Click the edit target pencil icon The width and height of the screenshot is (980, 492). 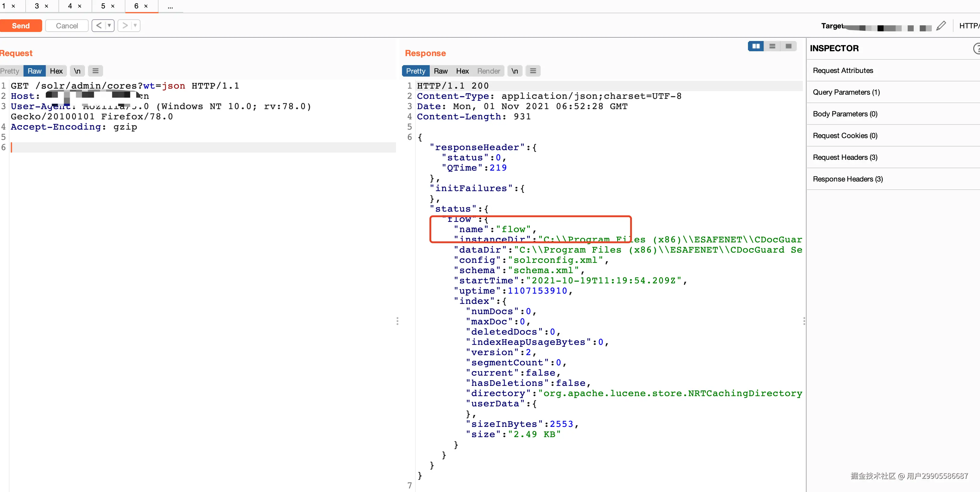(941, 26)
